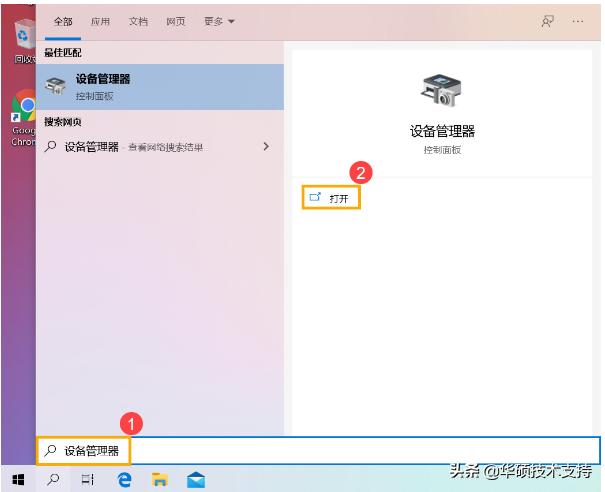Switch to the 应用 tab
The width and height of the screenshot is (605, 492).
100,21
